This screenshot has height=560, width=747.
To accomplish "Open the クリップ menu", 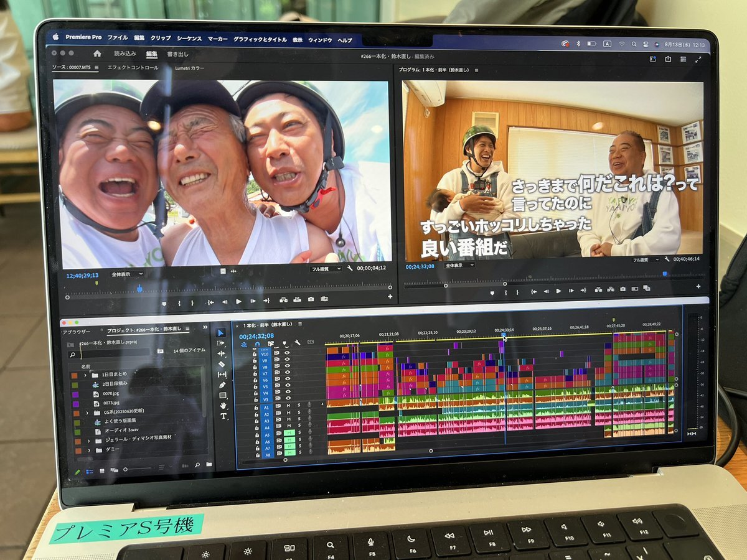I will pos(161,38).
